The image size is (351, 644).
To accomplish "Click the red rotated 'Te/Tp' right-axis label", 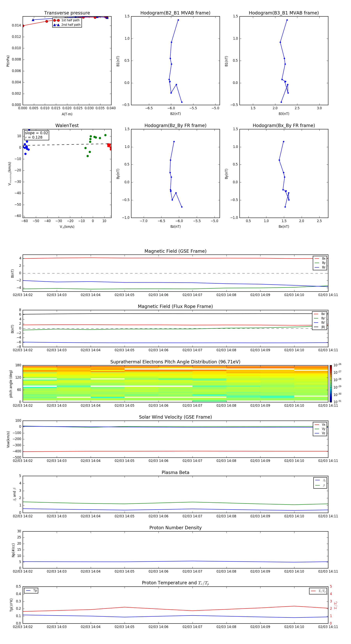I will (336, 605).
